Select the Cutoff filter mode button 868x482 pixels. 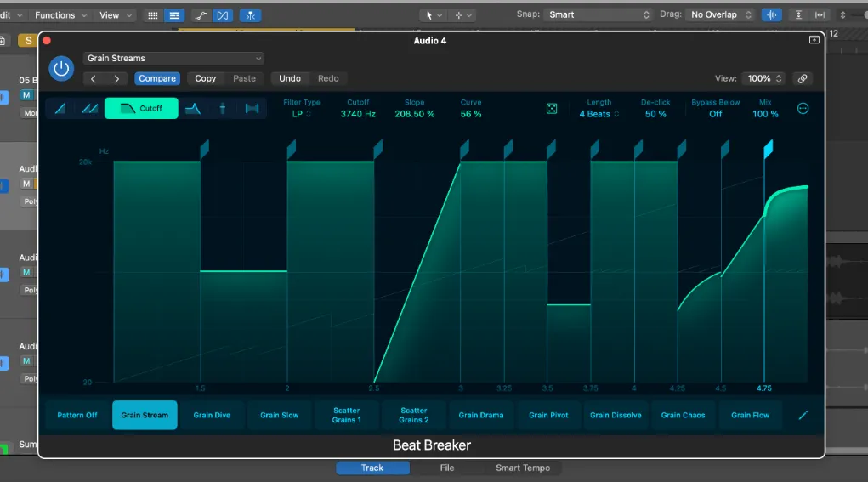pos(141,109)
